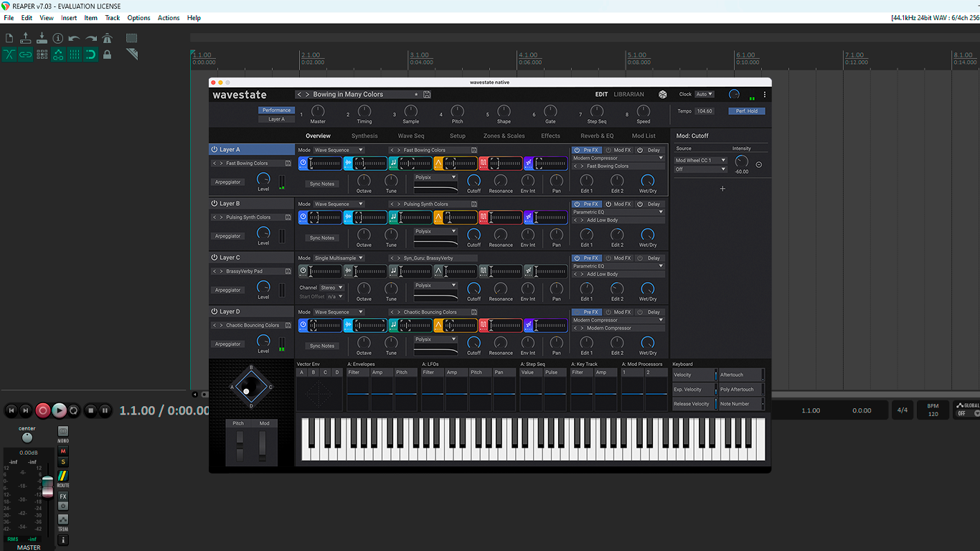The image size is (980, 551).
Task: Open the Clock Auto dropdown
Action: 705,94
